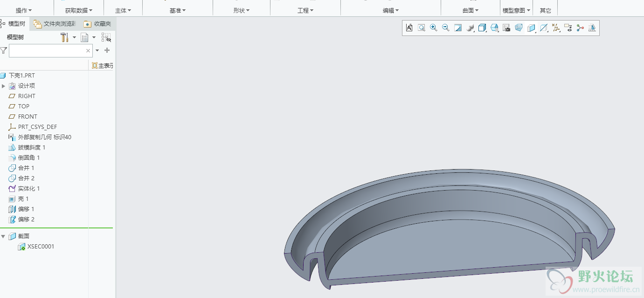644x298 pixels.
Task: Open the shaded display style options
Action: (x=470, y=28)
